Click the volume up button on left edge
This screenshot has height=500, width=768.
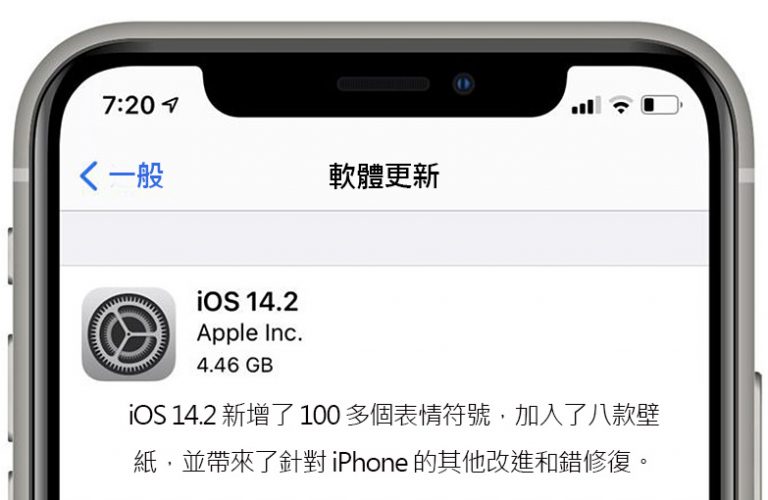pos(10,387)
